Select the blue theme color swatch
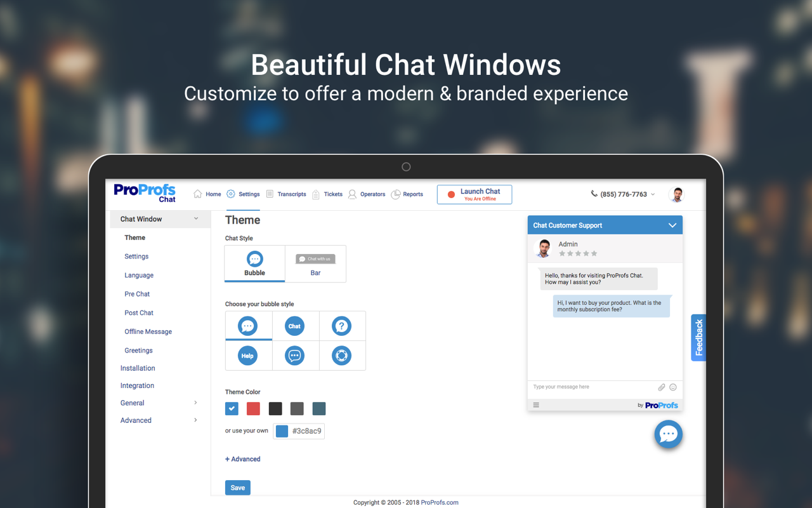The image size is (812, 508). [232, 409]
